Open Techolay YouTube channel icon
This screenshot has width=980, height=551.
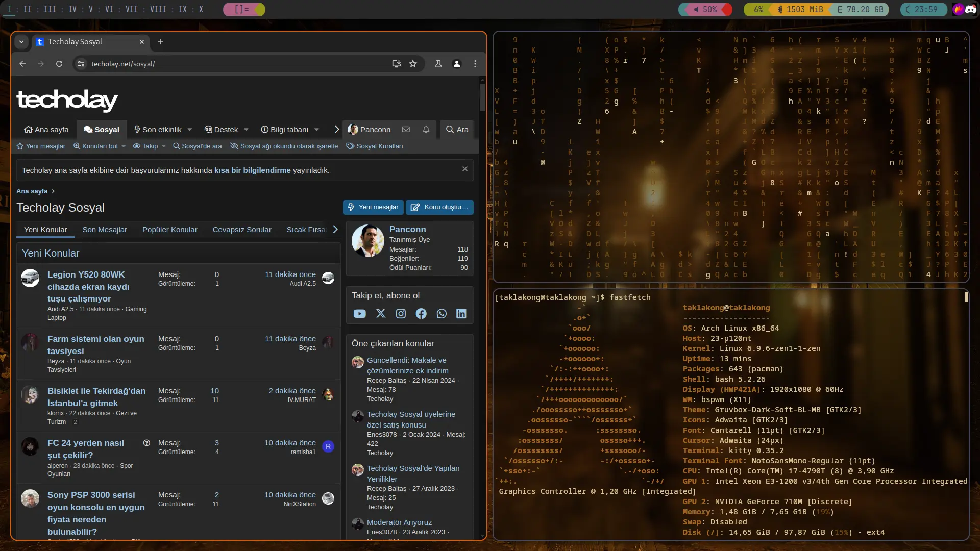click(360, 314)
